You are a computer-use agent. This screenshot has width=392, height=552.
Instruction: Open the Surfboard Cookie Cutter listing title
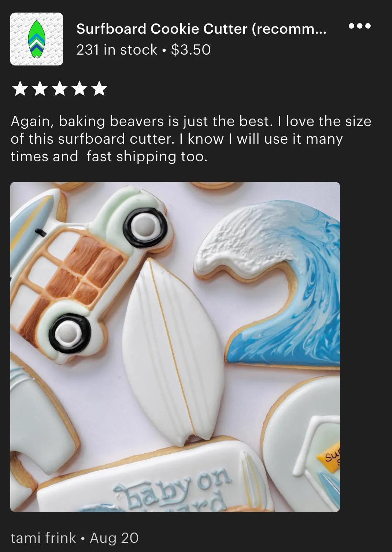[x=201, y=29]
